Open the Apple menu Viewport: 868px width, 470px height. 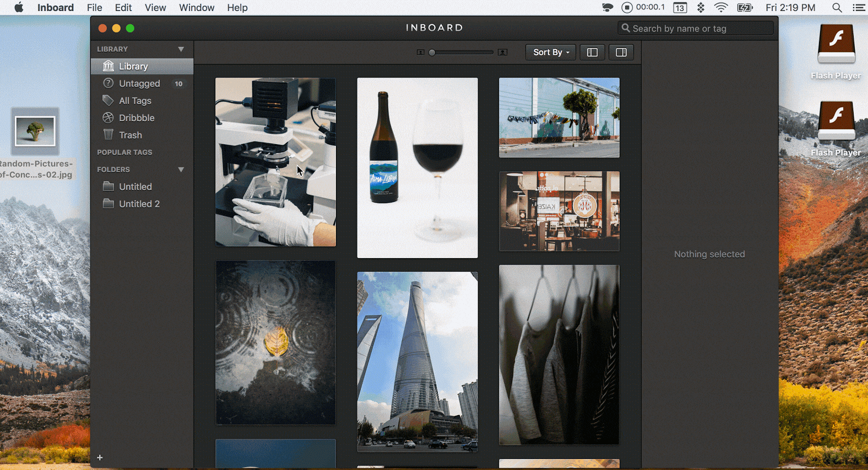[x=19, y=7]
